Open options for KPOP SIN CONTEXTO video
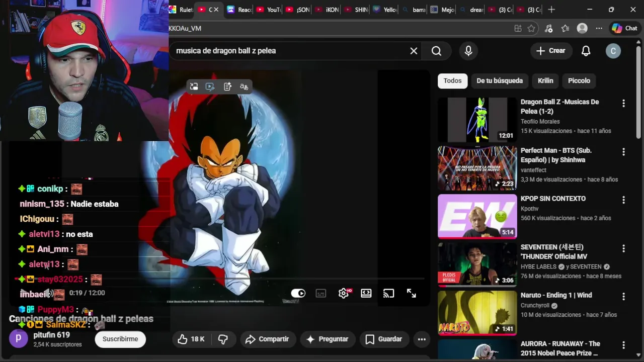The height and width of the screenshot is (362, 644). point(623,200)
